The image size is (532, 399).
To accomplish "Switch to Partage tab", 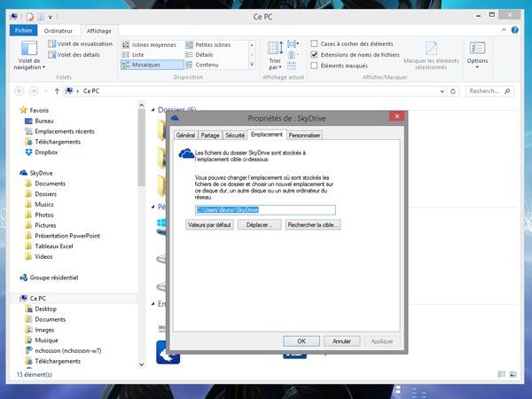I will [210, 135].
